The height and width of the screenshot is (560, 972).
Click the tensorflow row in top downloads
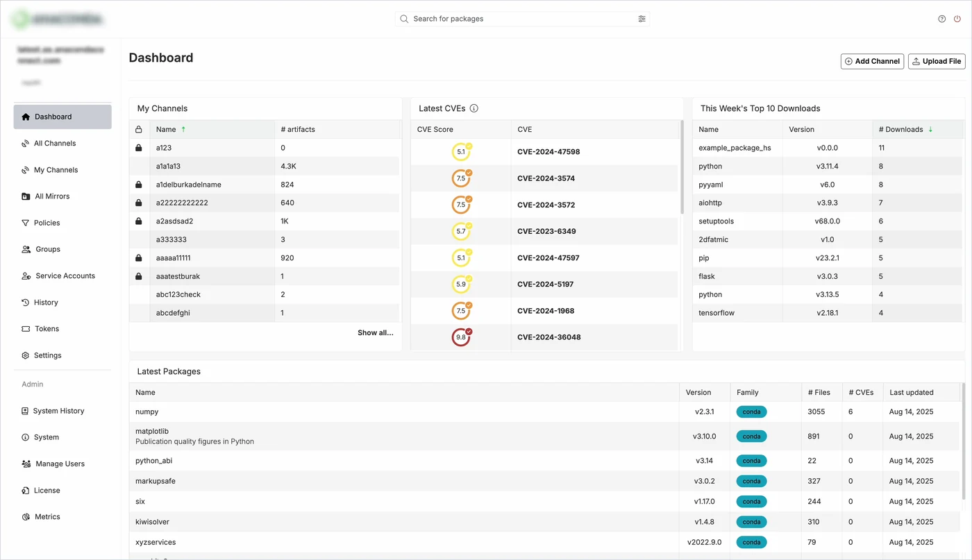click(x=828, y=313)
